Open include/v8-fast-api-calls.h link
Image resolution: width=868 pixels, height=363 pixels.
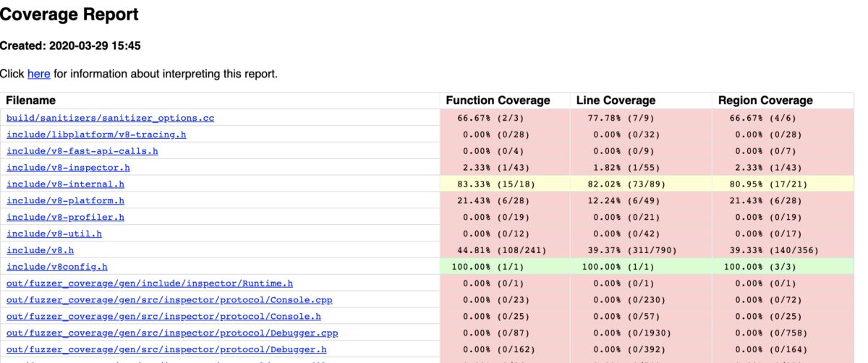click(82, 151)
